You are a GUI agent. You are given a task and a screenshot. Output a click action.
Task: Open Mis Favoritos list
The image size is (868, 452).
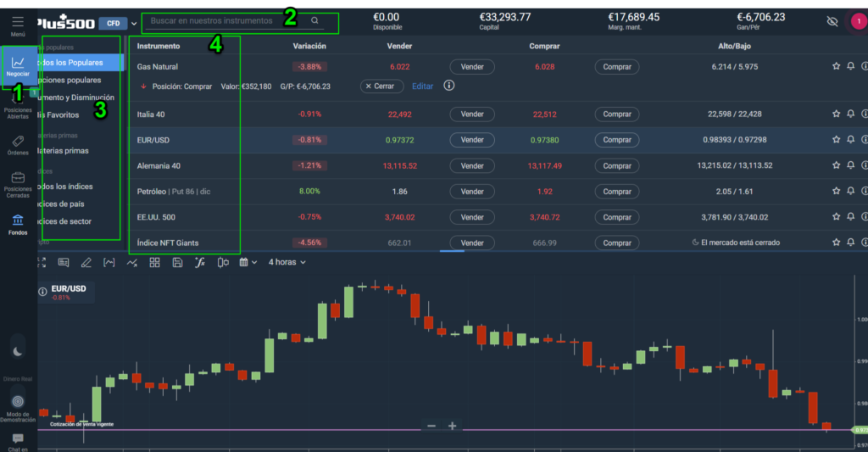click(x=58, y=114)
